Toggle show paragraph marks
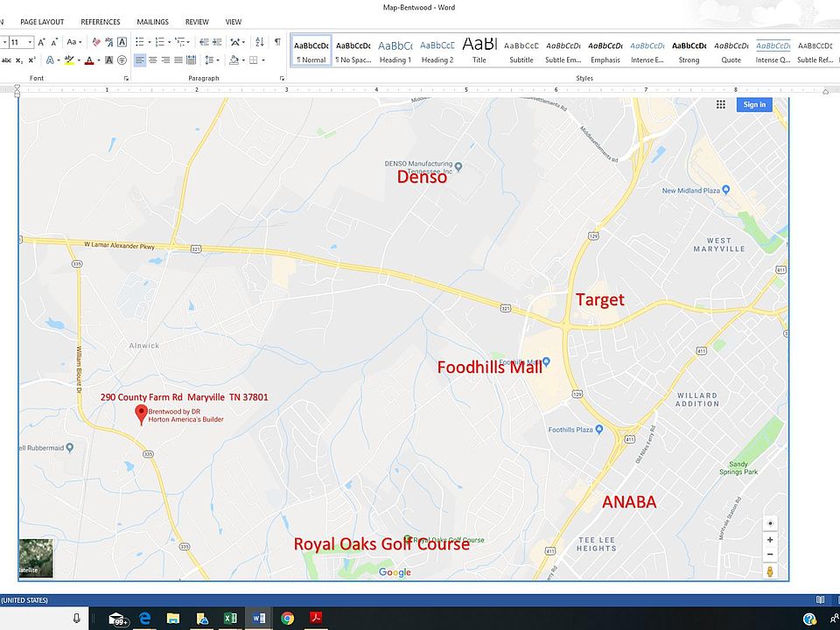Image resolution: width=840 pixels, height=630 pixels. pyautogui.click(x=277, y=42)
